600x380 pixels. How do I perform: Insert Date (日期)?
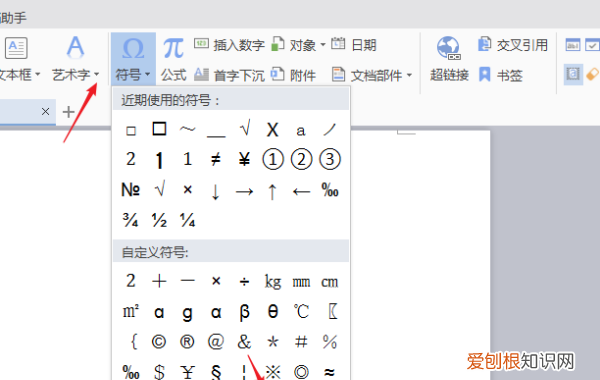click(x=354, y=45)
